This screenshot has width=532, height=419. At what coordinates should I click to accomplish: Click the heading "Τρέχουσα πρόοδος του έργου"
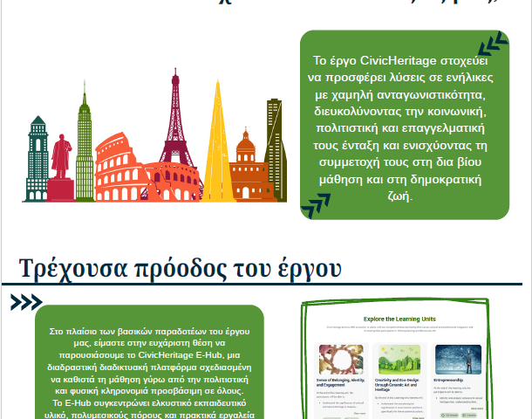(x=180, y=268)
